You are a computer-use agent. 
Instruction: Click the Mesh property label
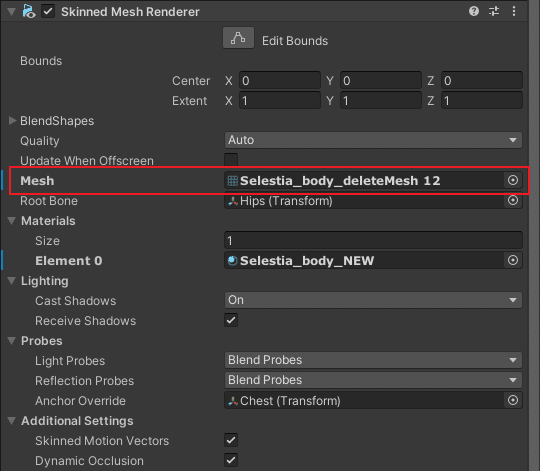point(37,181)
